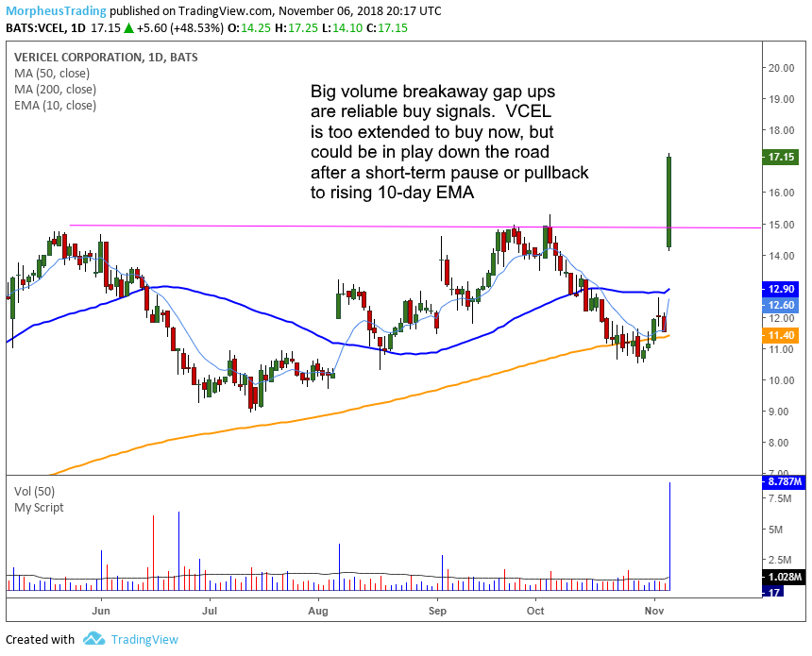
Task: Click the Aug label on time axis
Action: [318, 611]
